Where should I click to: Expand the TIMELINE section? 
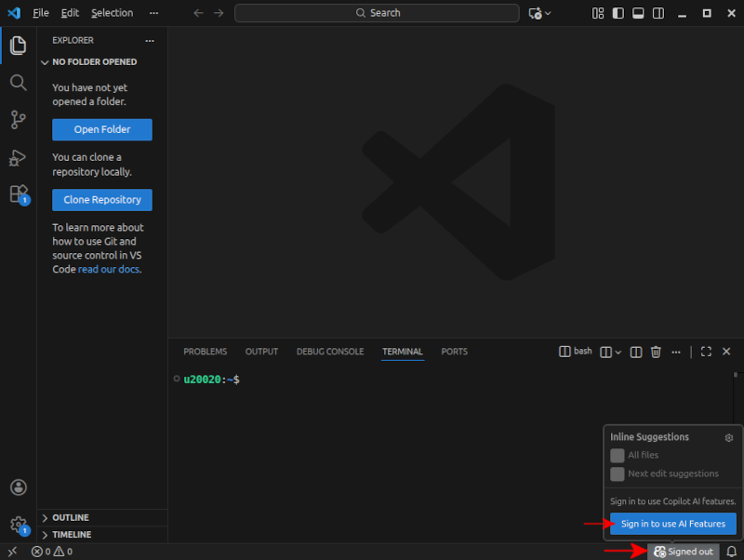72,535
